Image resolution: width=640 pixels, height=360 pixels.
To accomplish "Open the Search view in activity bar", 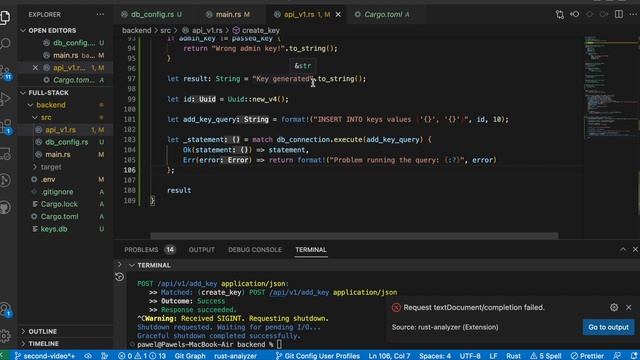I will click(x=5, y=43).
